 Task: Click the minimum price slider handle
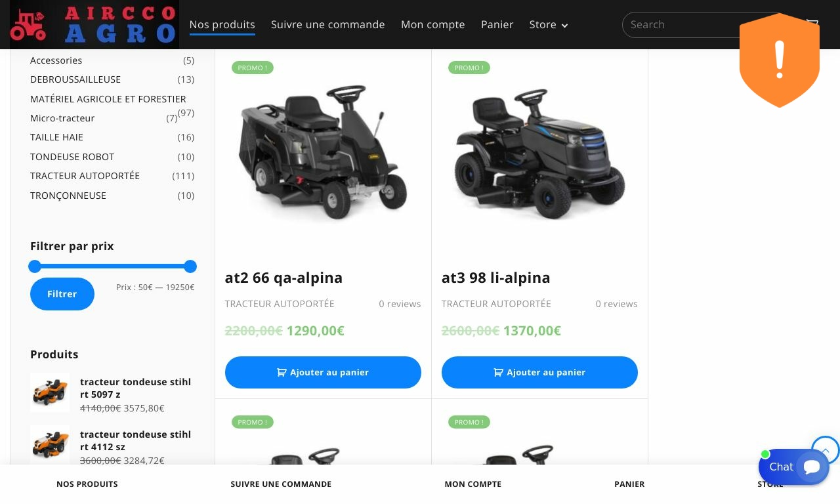click(x=35, y=266)
